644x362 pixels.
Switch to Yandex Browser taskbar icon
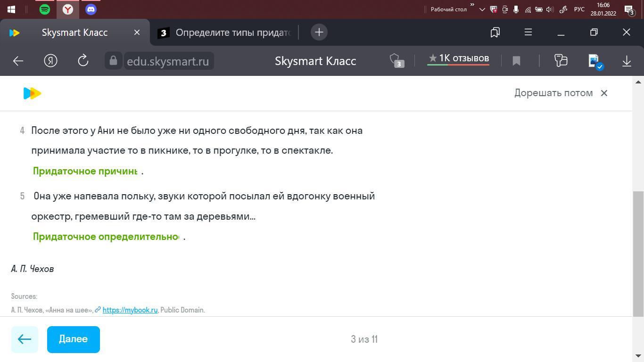[x=68, y=9]
